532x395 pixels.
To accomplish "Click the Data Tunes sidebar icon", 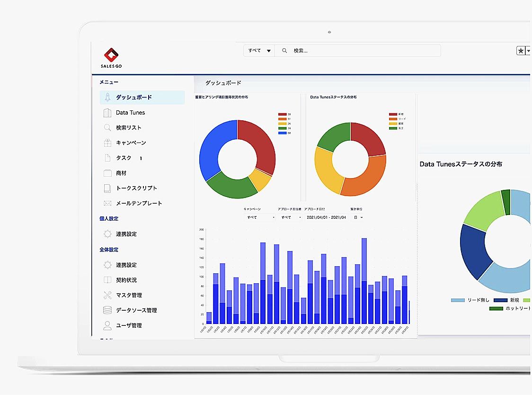I will click(107, 113).
